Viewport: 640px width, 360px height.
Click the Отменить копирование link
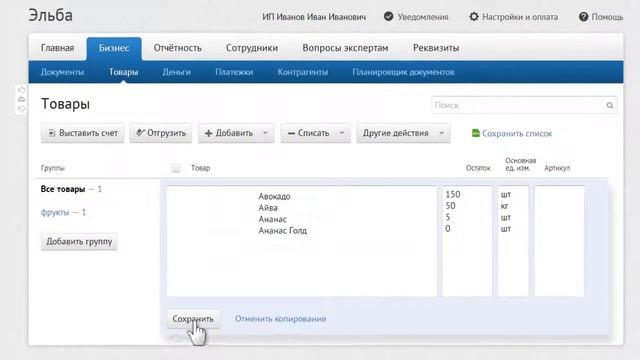[280, 319]
